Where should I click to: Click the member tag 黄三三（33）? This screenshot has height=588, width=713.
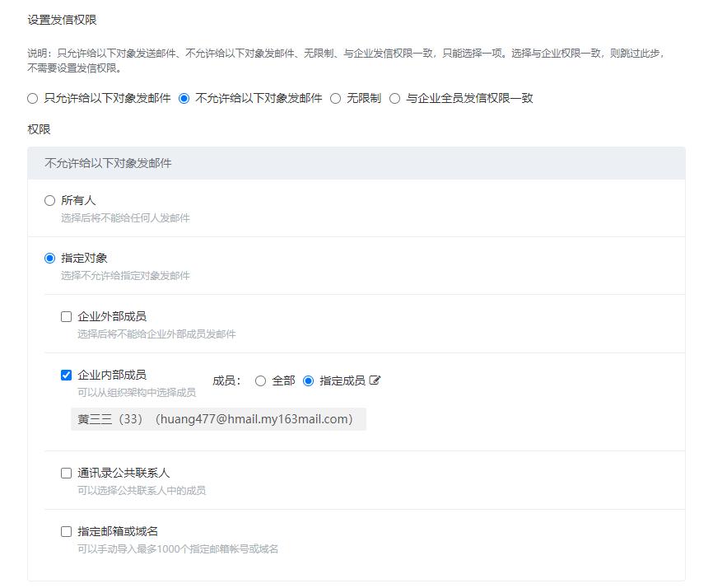tap(111, 418)
